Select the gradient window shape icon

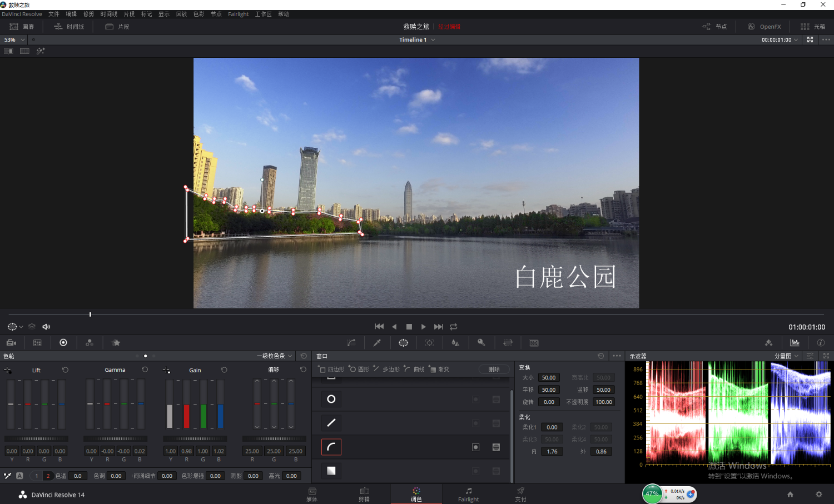331,471
